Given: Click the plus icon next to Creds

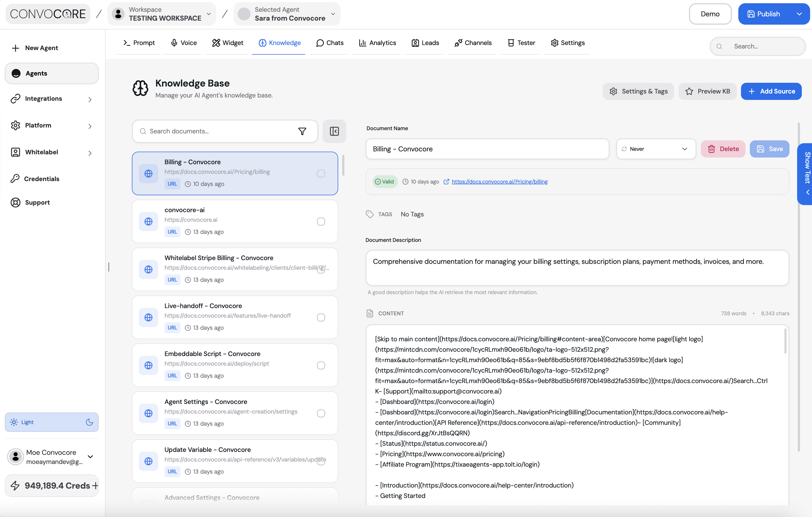Looking at the screenshot, I should click(x=95, y=486).
